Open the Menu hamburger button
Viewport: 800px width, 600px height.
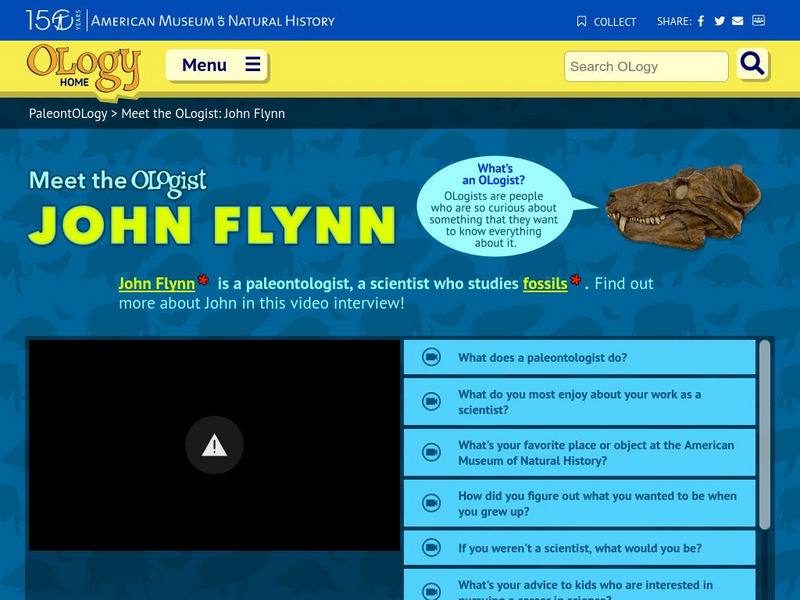pyautogui.click(x=217, y=65)
